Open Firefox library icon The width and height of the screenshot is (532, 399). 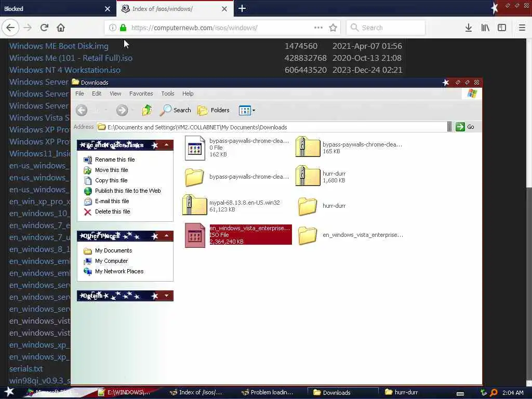(485, 28)
